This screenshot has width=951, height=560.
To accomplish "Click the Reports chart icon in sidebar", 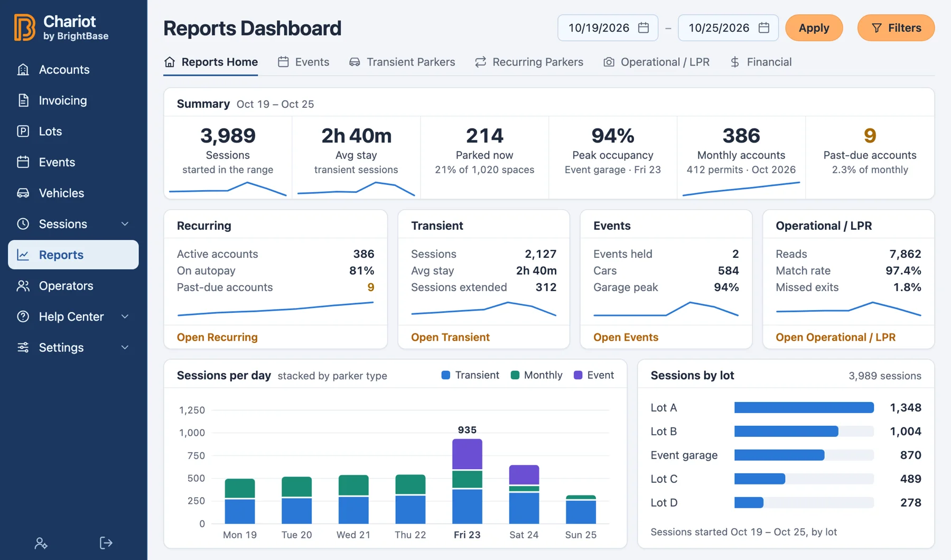I will [23, 255].
